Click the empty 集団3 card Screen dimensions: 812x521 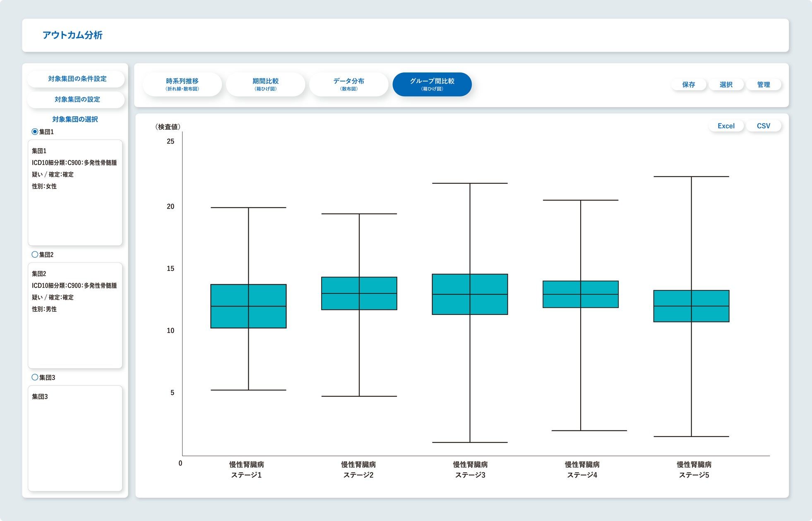75,438
